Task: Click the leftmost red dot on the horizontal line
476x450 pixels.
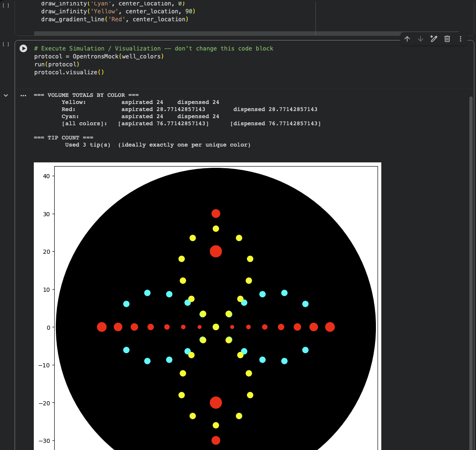Action: click(x=101, y=327)
